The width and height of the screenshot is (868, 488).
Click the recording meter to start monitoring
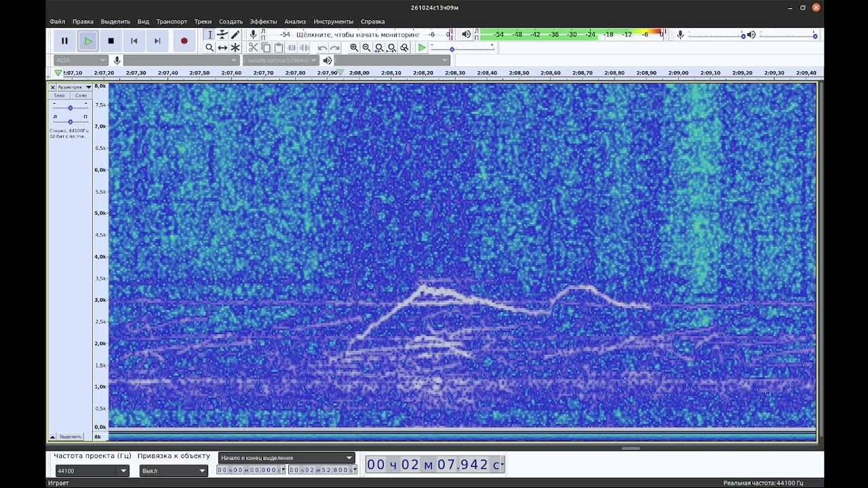tap(357, 35)
